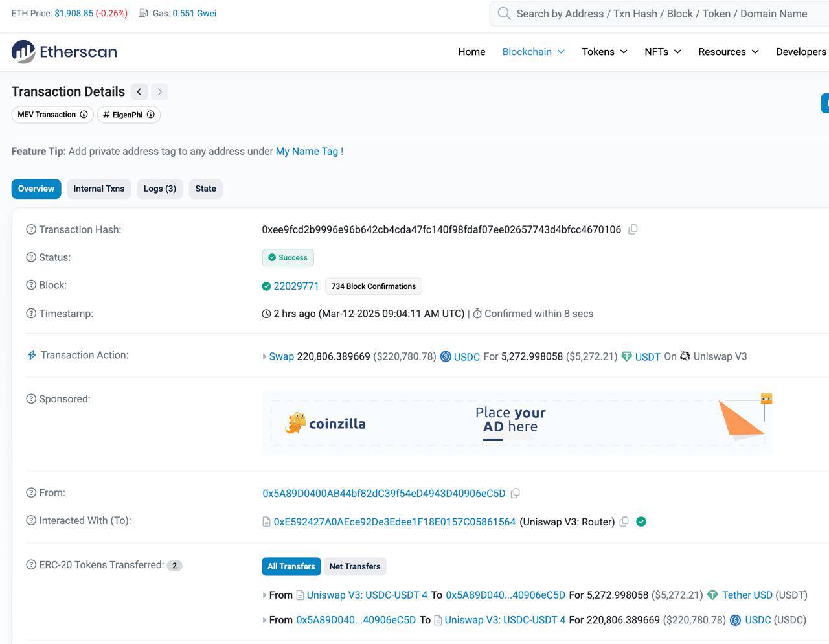Select the Overview tab
The height and width of the screenshot is (644, 829).
pos(36,189)
